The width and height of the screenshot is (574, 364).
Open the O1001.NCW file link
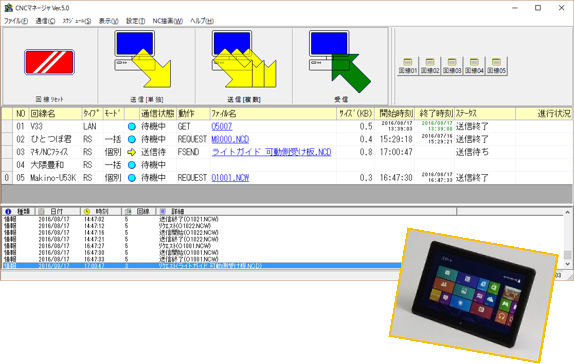tap(230, 178)
